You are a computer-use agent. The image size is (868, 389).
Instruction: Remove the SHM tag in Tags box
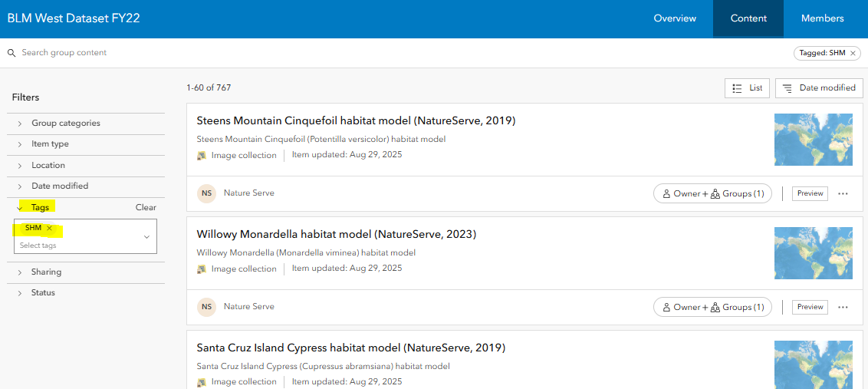tap(49, 228)
